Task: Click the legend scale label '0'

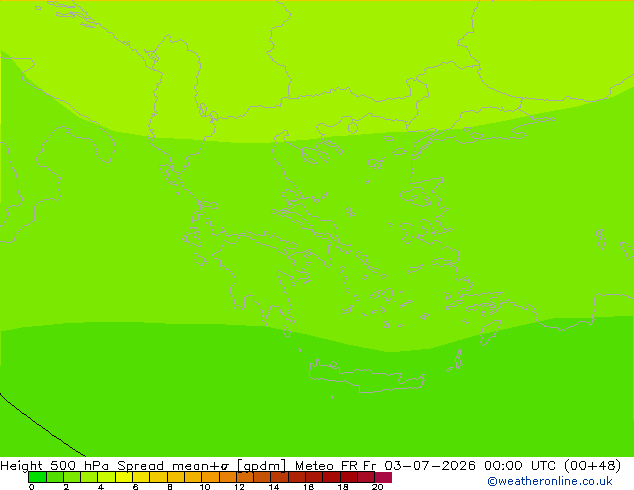Action: 32,487
